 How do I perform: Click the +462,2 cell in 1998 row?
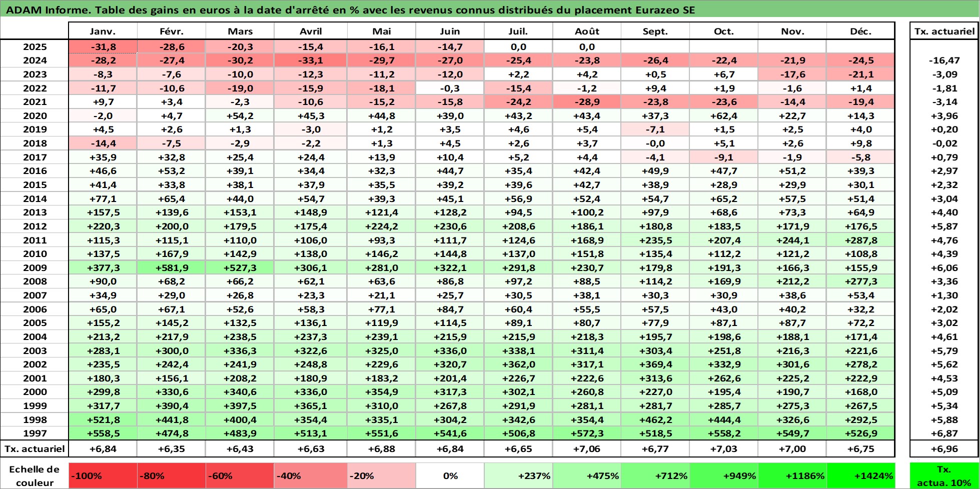(x=655, y=420)
